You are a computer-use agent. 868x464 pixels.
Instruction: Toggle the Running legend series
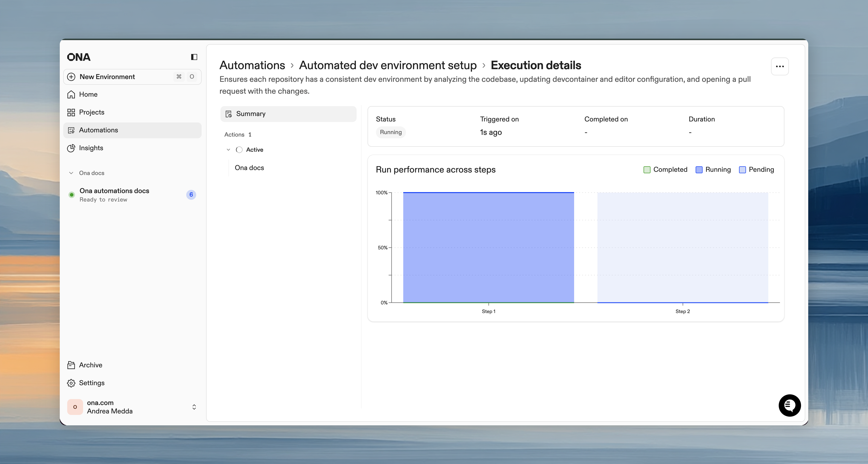point(713,170)
